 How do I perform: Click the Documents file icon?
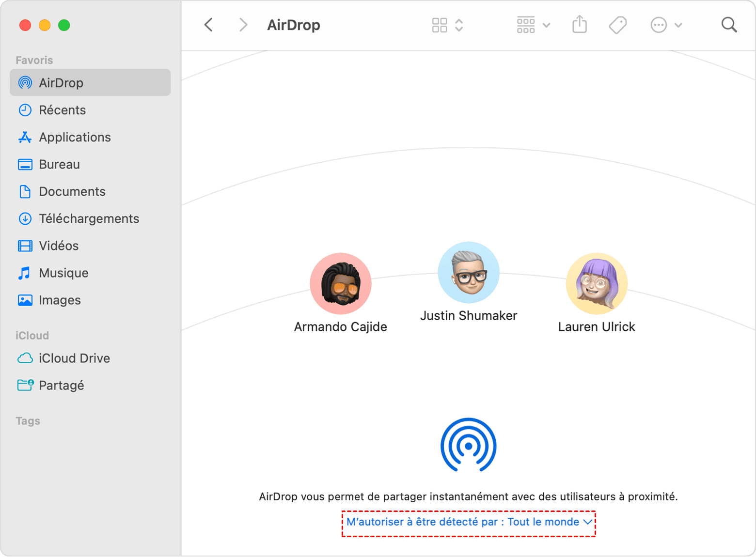25,191
